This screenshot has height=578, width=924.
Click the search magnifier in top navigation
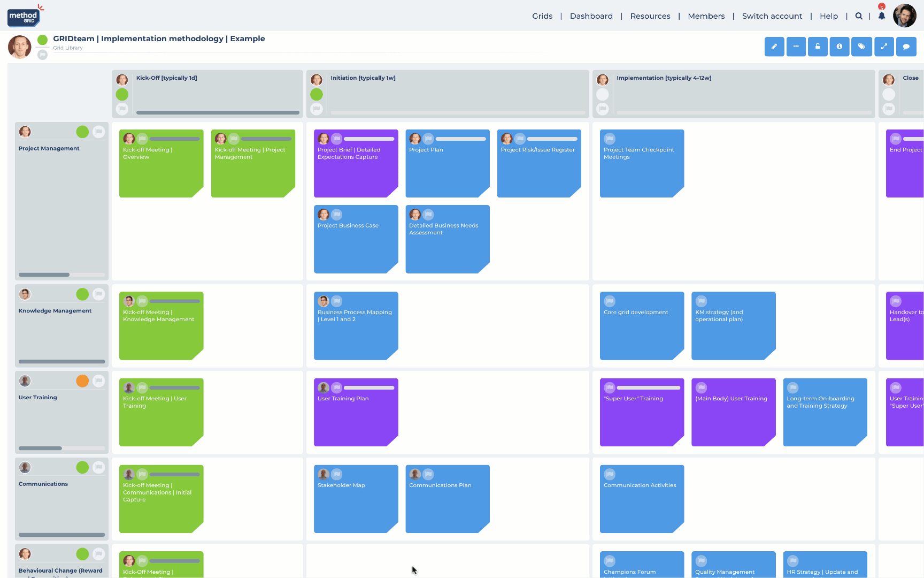[x=859, y=16]
